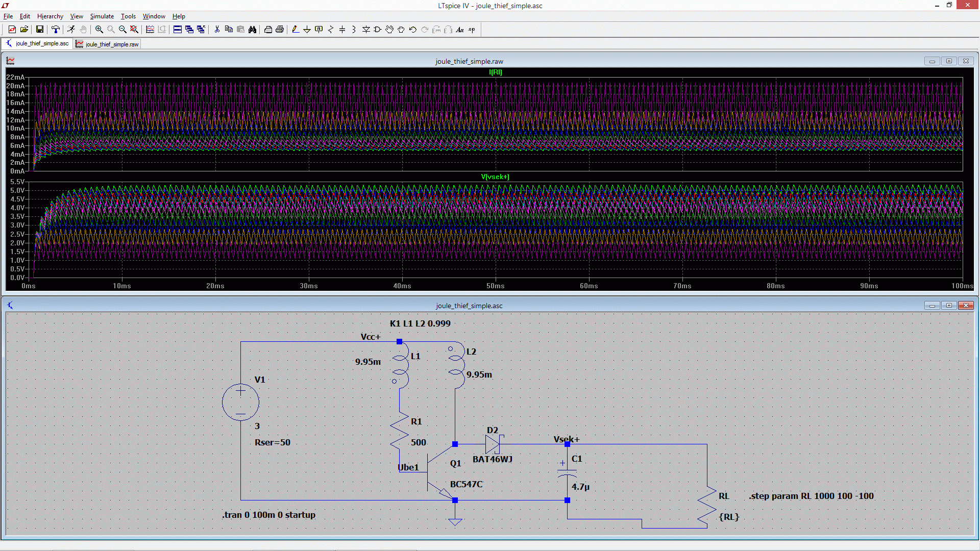The image size is (980, 551).
Task: Click the Run simulation icon
Action: [x=71, y=30]
